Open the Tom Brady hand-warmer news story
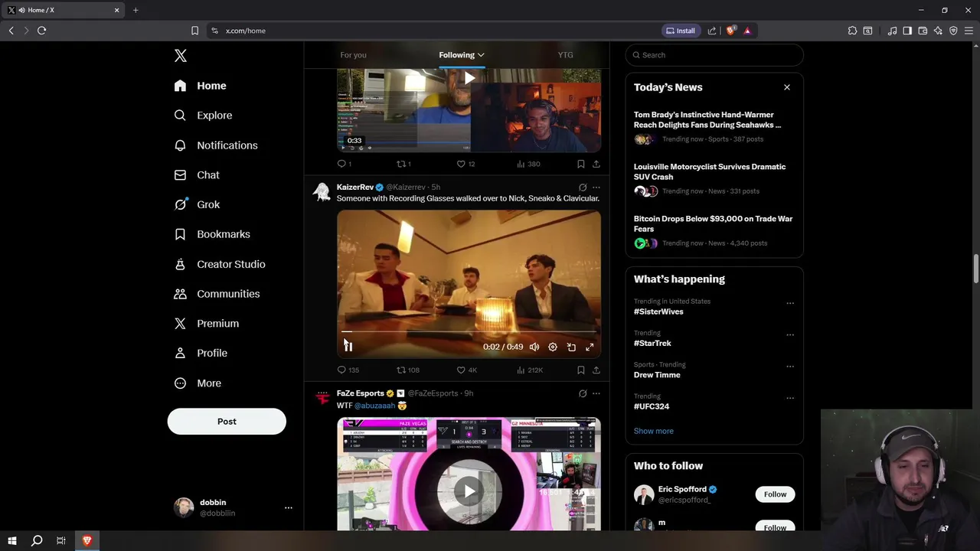Viewport: 980px width, 551px height. 714,127
